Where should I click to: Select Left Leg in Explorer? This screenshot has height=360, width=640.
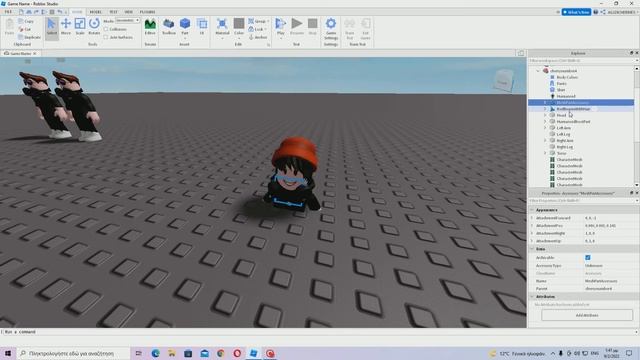click(563, 134)
